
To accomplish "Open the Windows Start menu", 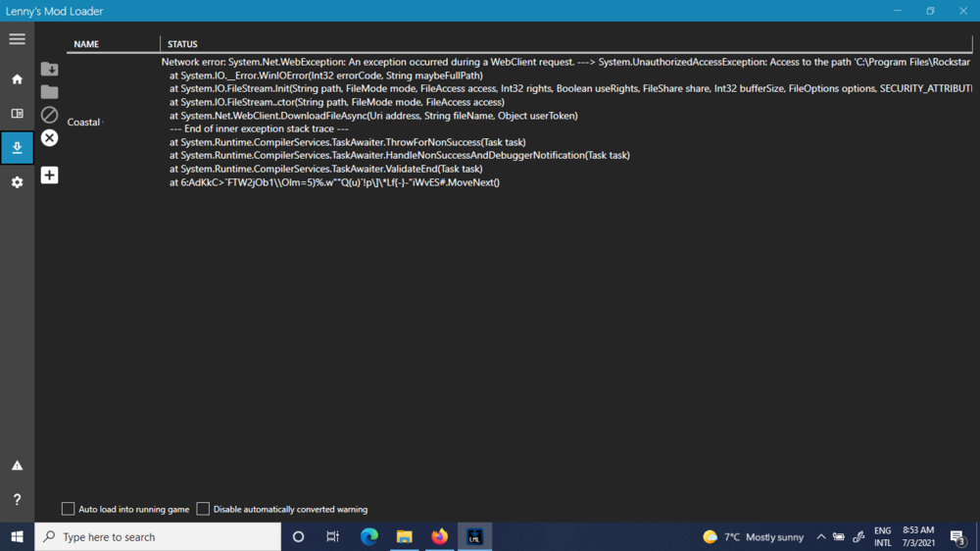I will [x=17, y=536].
